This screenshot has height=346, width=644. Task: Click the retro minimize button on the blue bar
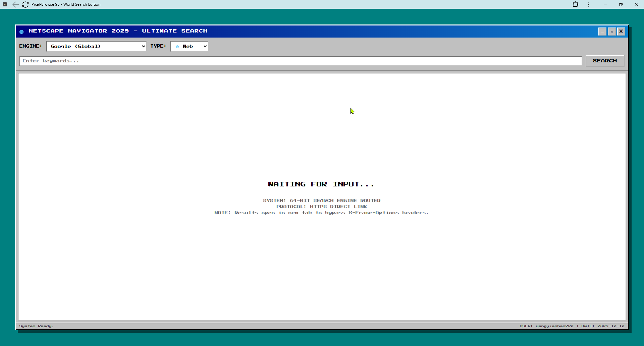pos(602,31)
